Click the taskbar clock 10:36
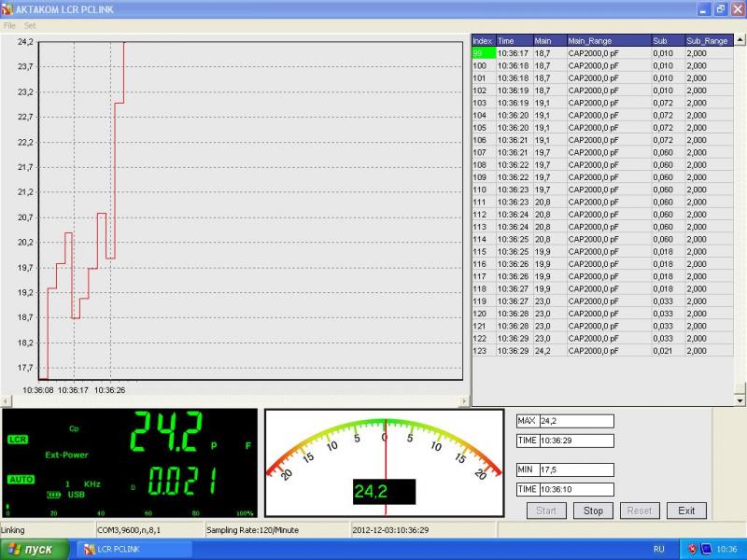 (x=727, y=549)
